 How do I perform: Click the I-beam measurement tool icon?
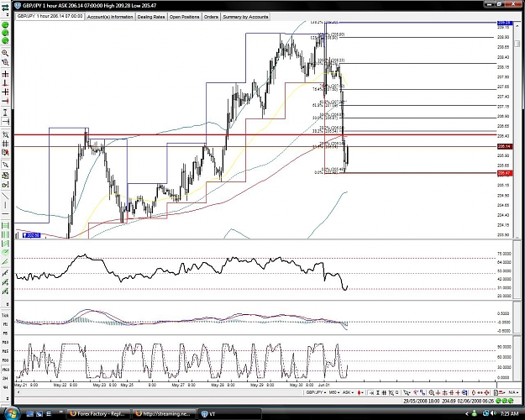[x=5, y=112]
